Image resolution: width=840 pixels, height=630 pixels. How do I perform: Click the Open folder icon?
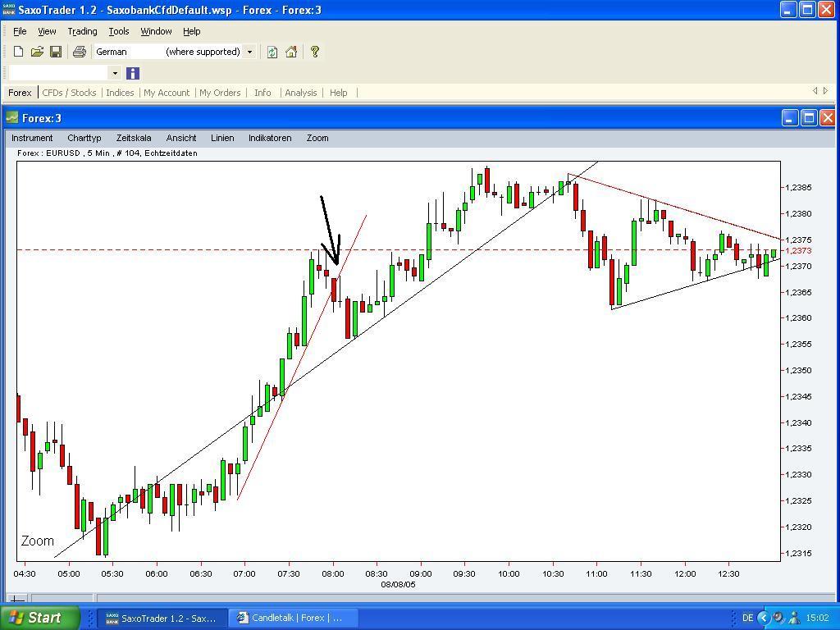37,52
